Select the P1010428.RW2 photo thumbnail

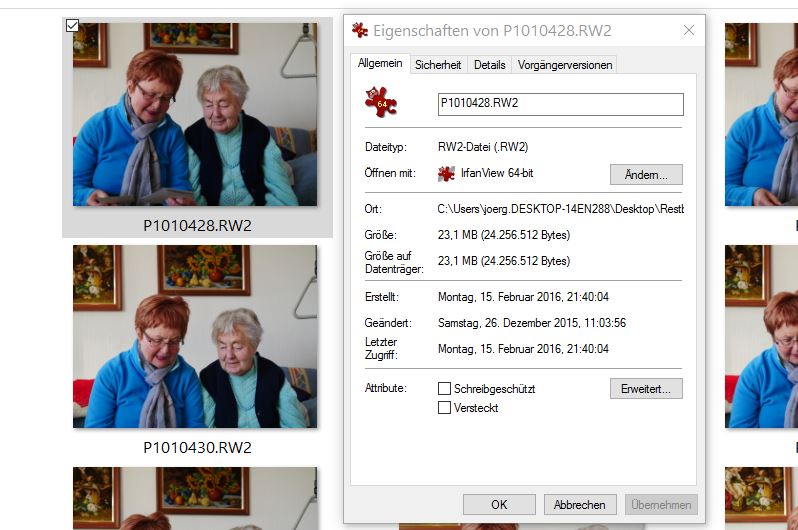195,114
